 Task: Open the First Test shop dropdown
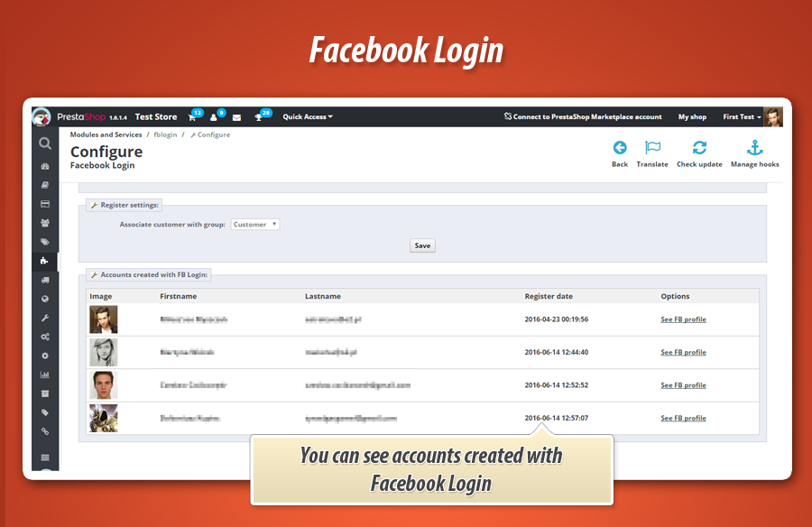(740, 116)
